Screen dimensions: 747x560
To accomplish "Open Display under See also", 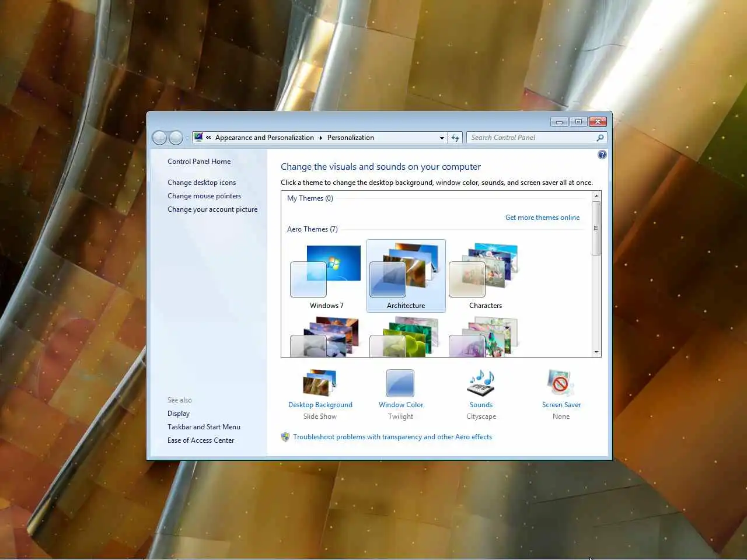I will [179, 414].
